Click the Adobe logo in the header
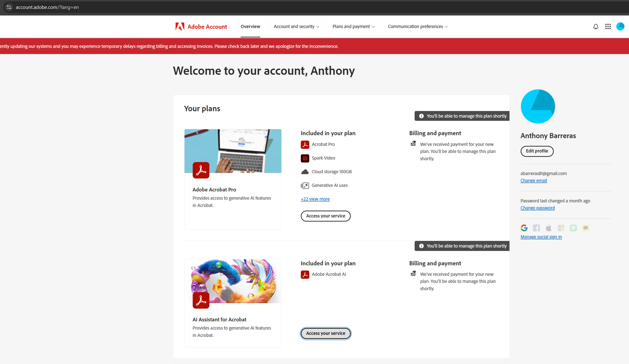 pyautogui.click(x=180, y=26)
